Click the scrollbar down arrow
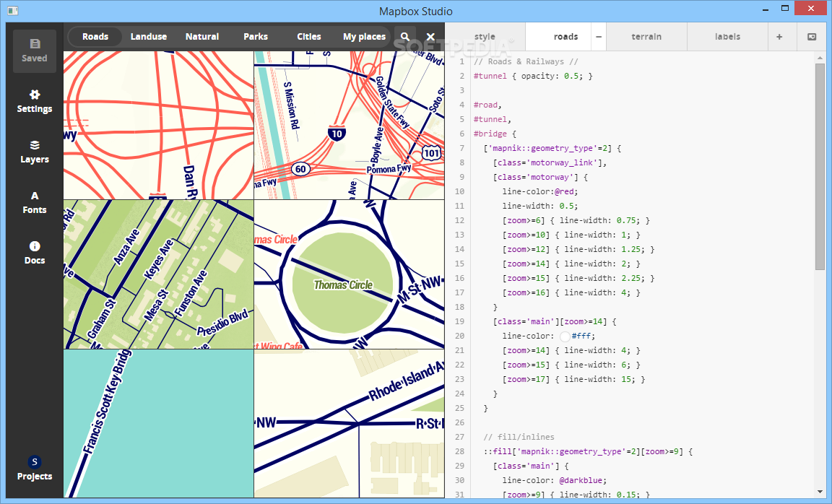The width and height of the screenshot is (832, 504). pyautogui.click(x=820, y=492)
